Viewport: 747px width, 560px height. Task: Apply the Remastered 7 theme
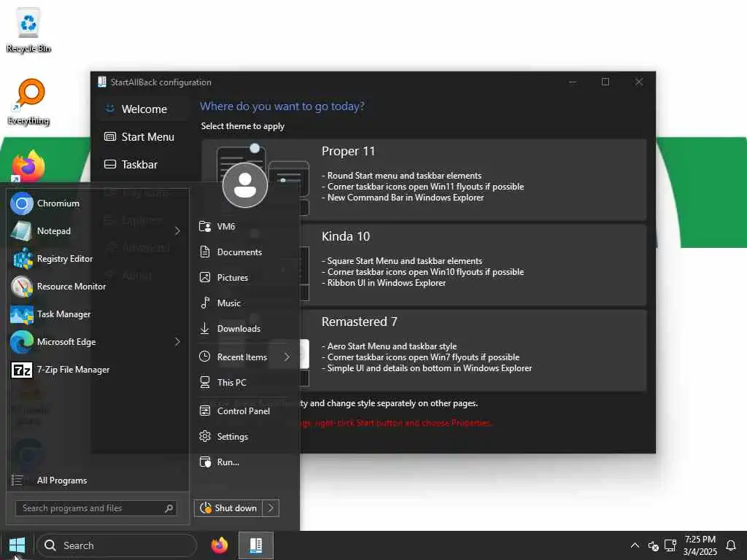(x=424, y=350)
